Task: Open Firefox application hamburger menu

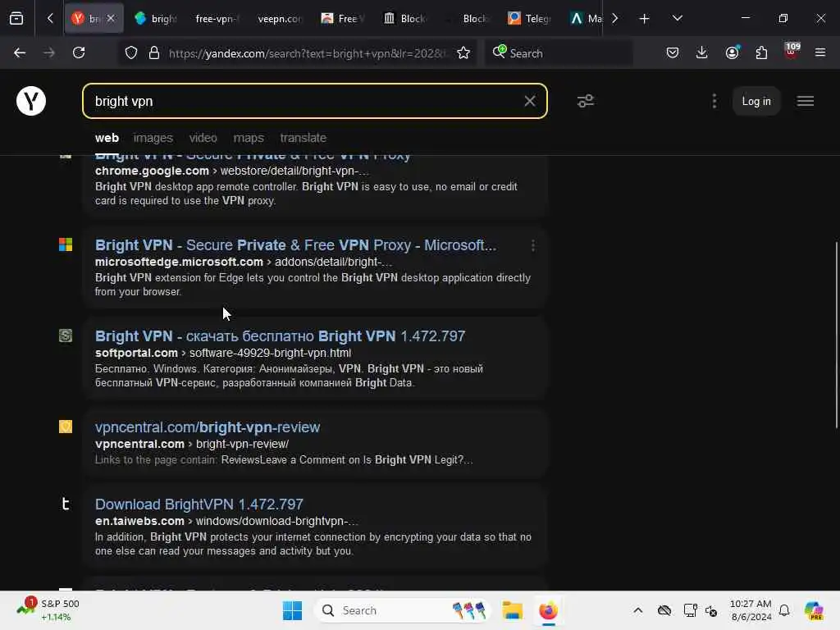Action: pos(820,53)
